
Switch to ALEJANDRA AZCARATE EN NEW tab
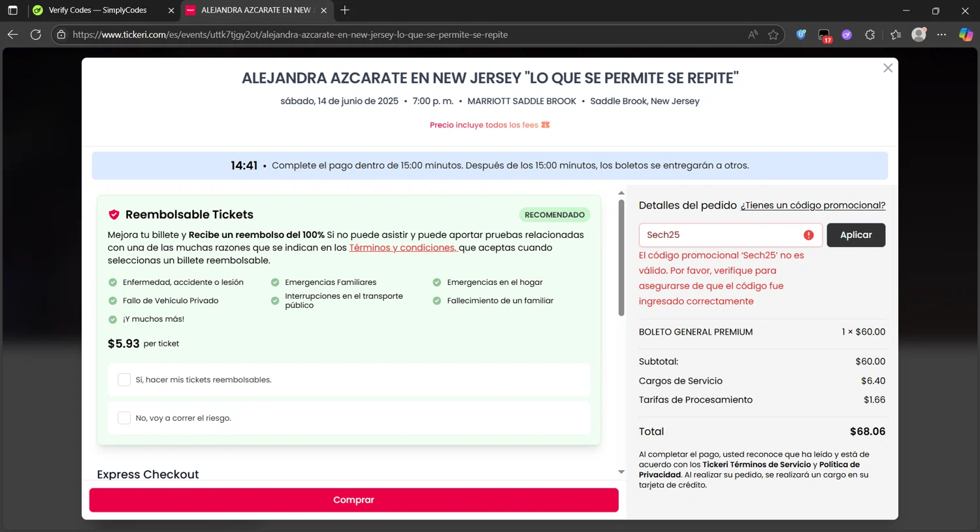click(256, 10)
